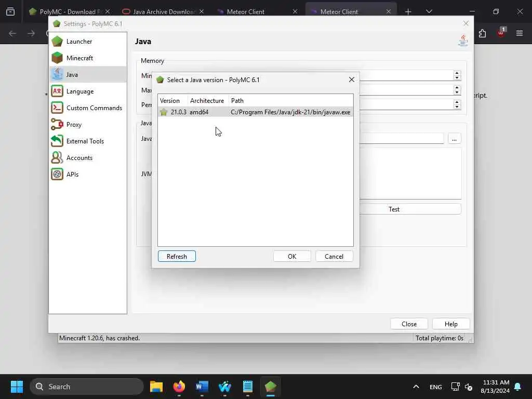
Task: Click the taskbar Search box
Action: (x=87, y=387)
